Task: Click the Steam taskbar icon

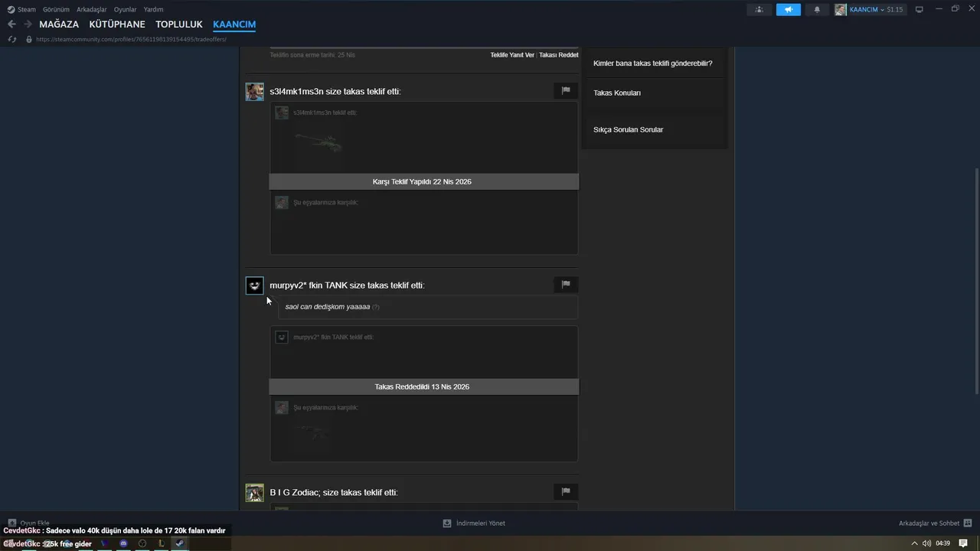Action: 179,543
